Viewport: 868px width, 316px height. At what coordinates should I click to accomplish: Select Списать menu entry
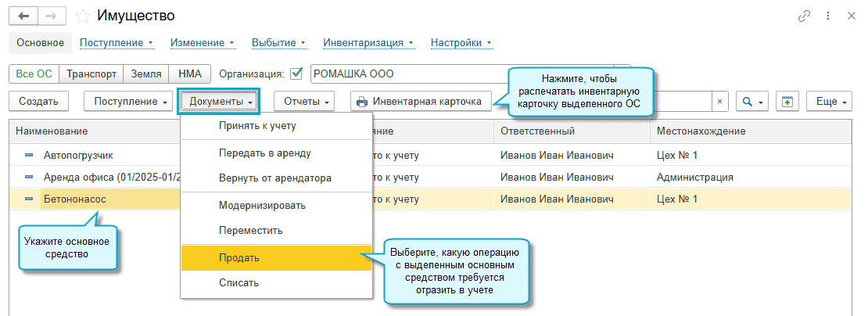click(x=239, y=282)
